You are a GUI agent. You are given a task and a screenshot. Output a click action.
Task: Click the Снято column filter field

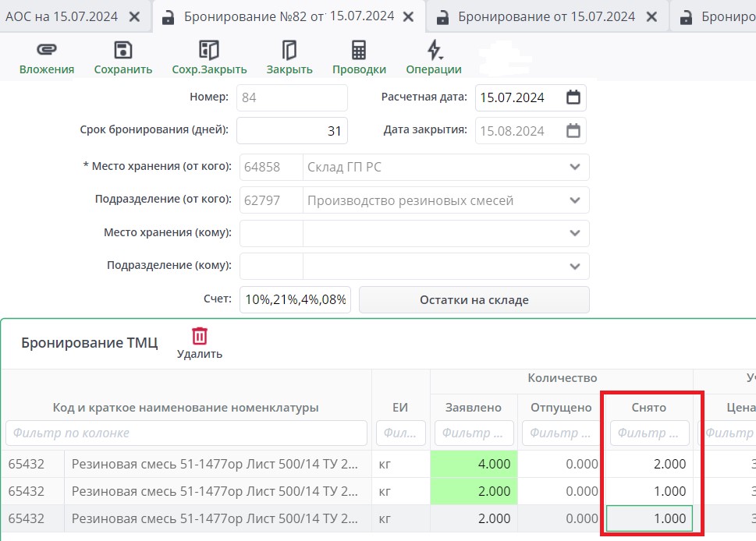point(649,433)
